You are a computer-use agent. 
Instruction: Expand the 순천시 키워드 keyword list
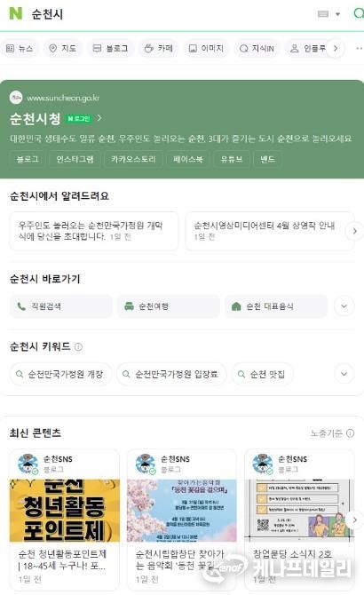[x=344, y=374]
